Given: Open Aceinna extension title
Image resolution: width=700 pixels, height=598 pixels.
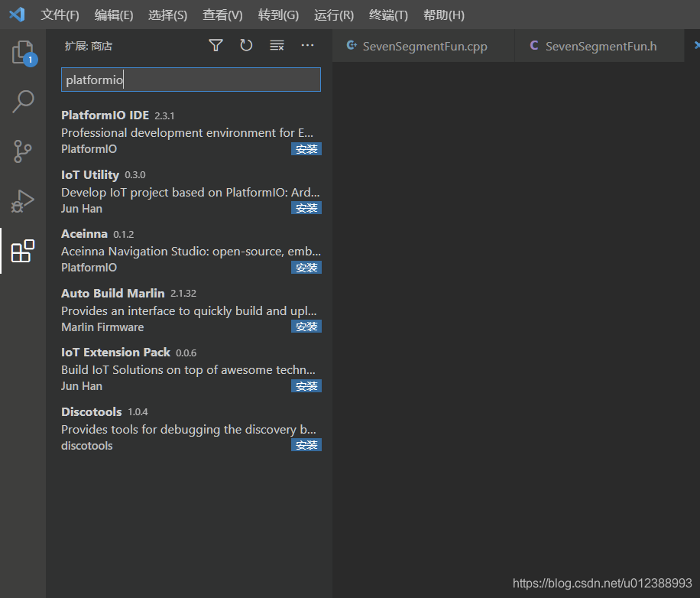Looking at the screenshot, I should point(84,234).
